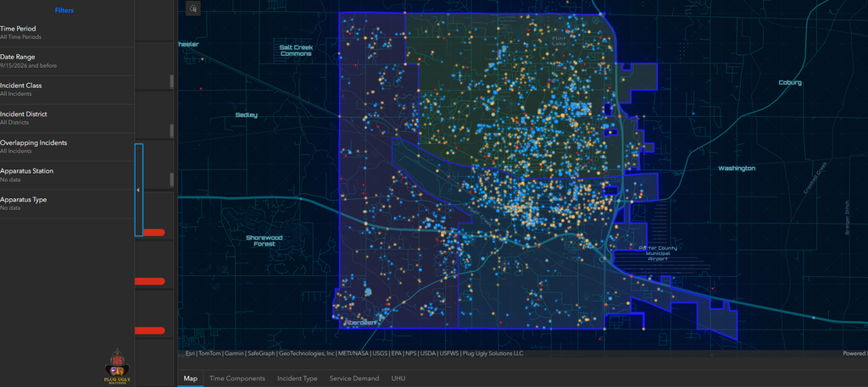868x387 pixels.
Task: Open the Time Period filter
Action: [x=67, y=33]
